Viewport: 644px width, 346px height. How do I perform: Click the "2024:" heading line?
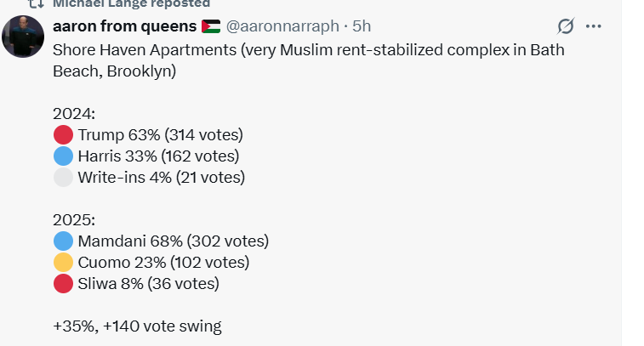coord(73,113)
